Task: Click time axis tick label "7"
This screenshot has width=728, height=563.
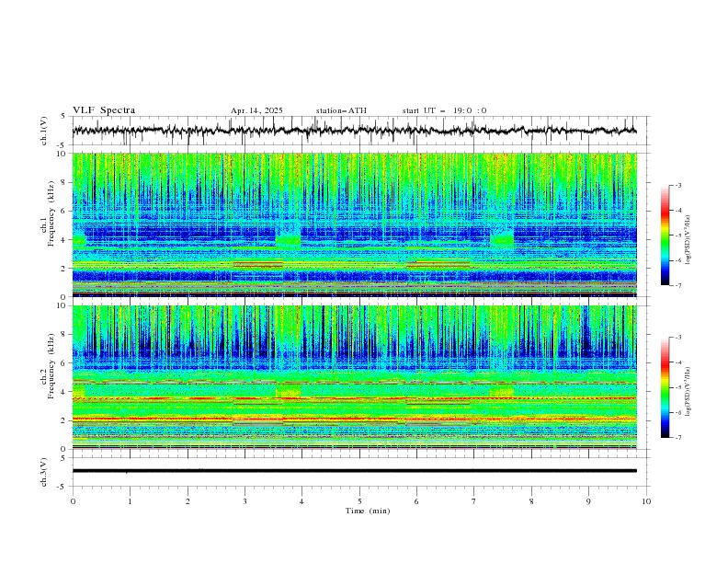Action: pyautogui.click(x=474, y=501)
